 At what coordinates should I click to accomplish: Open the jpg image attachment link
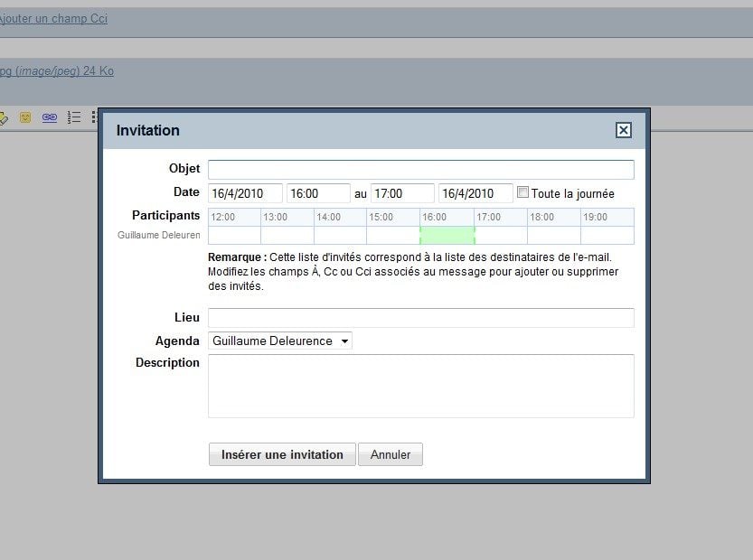point(56,71)
